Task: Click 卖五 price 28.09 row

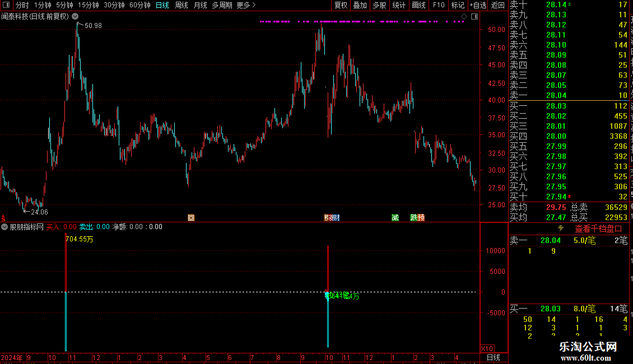Action: [569, 55]
